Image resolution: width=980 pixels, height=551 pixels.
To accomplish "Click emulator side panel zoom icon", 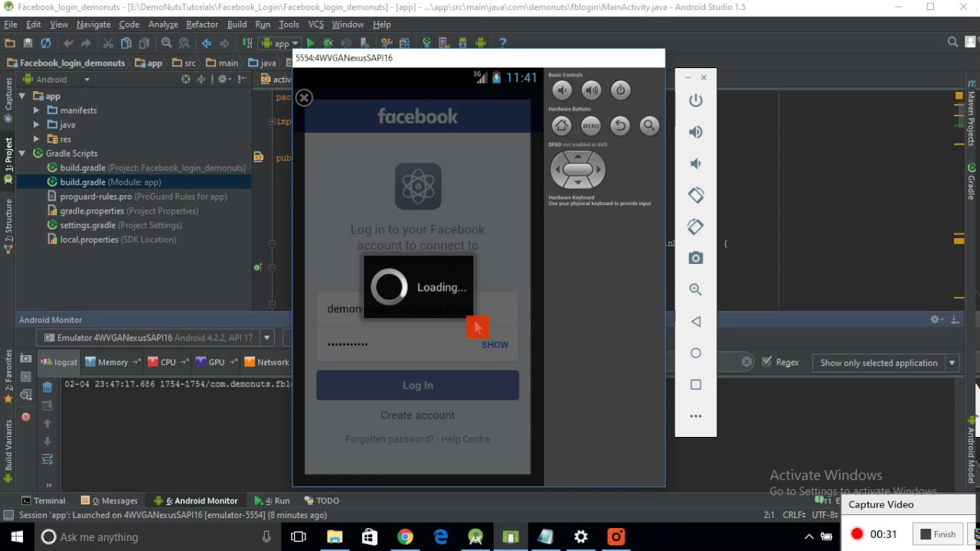I will (695, 289).
